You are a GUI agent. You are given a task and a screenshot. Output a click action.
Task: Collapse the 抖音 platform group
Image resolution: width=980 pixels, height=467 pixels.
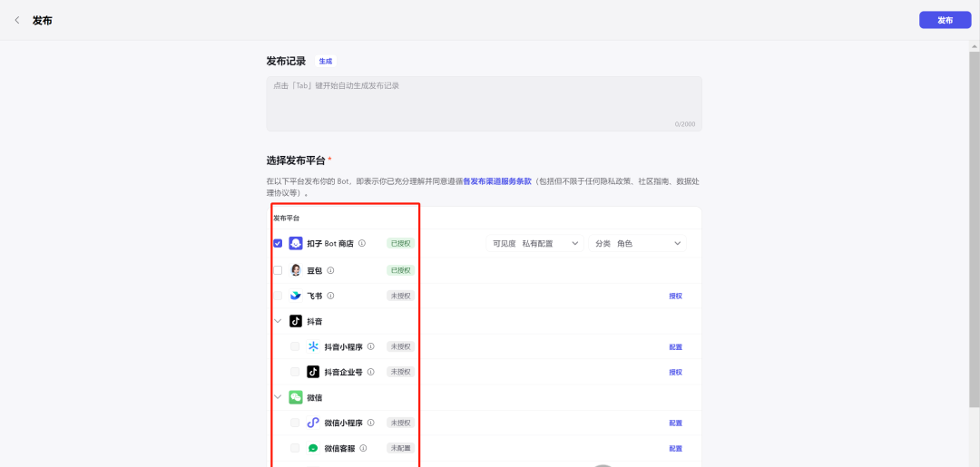pos(278,321)
